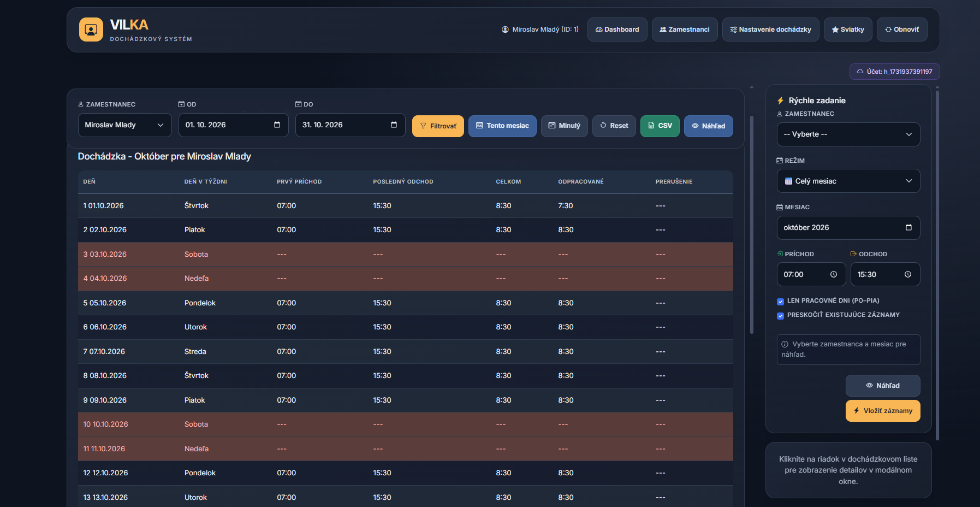Open the Dashboard page
This screenshot has height=507, width=980.
tap(617, 30)
